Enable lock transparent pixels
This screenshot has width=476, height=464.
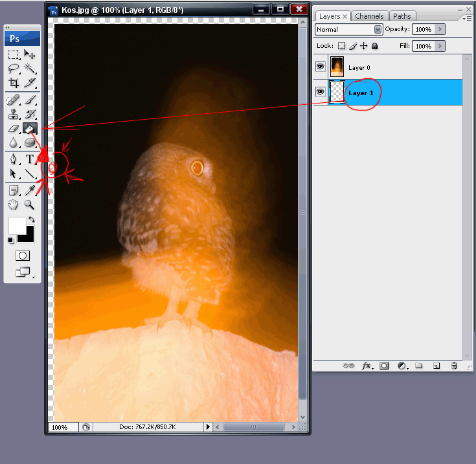(341, 46)
